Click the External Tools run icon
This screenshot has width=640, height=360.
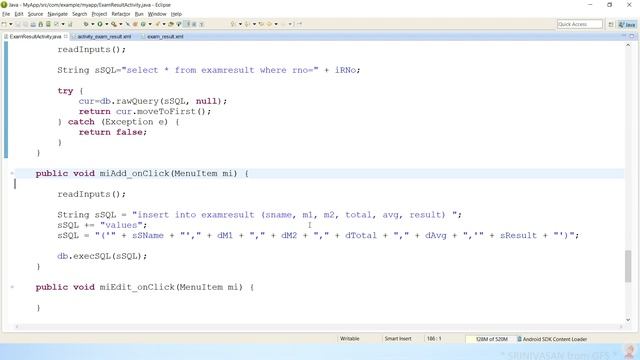[x=113, y=24]
